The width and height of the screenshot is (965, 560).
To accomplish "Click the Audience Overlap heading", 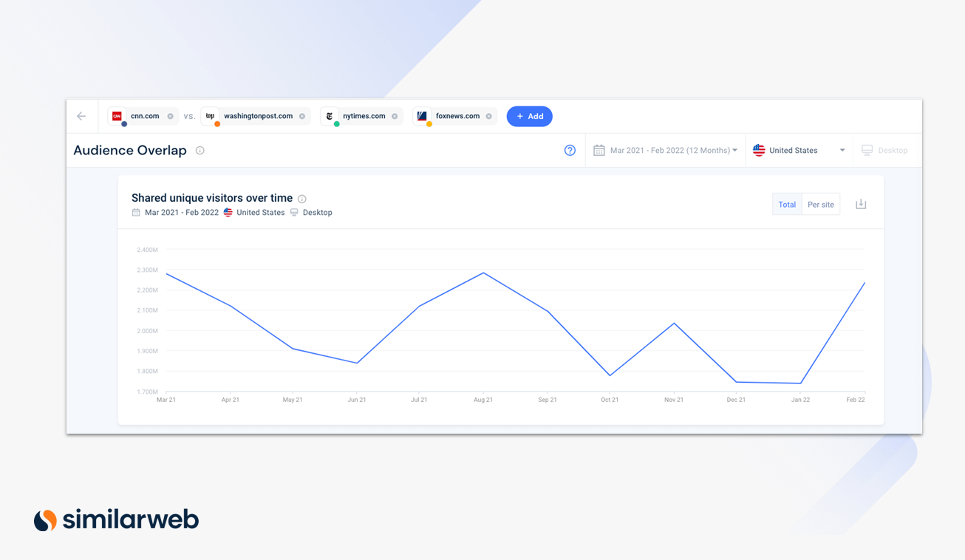I will pos(130,150).
